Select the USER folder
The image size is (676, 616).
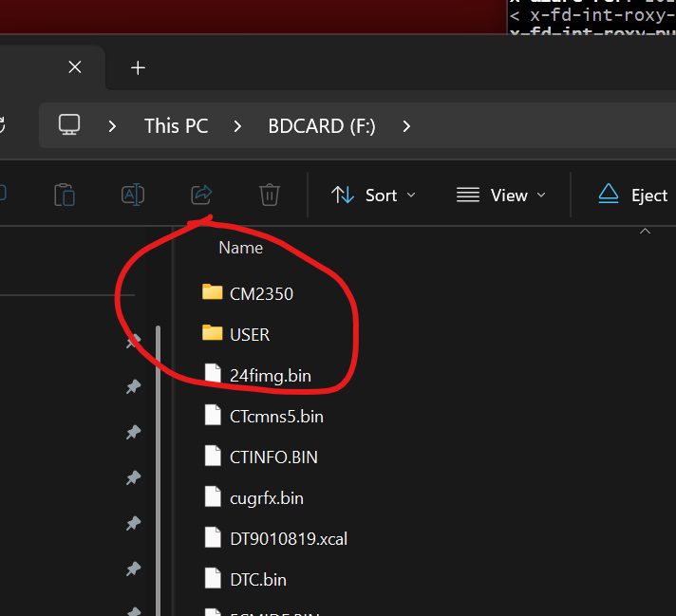click(249, 334)
